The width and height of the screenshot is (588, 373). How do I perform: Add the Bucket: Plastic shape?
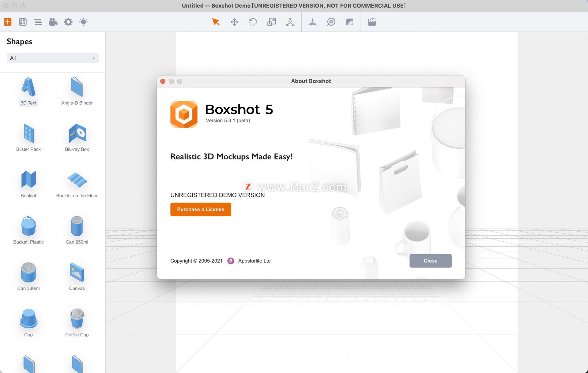pos(28,230)
